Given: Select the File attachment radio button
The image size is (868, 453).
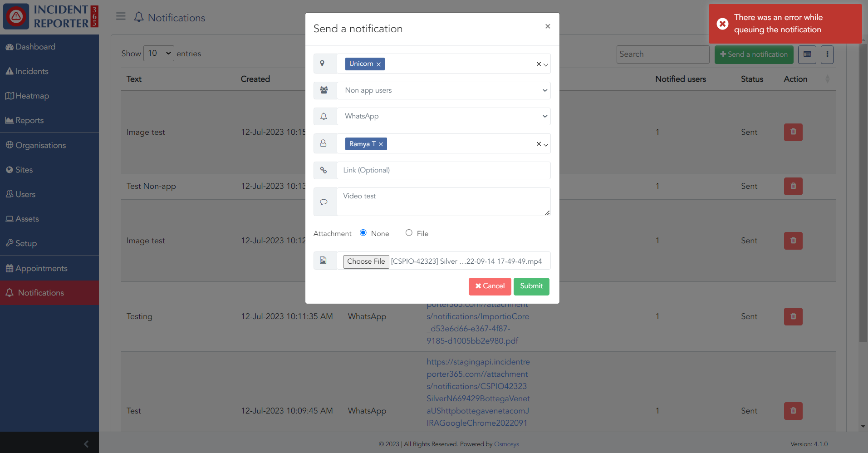Looking at the screenshot, I should click(409, 233).
